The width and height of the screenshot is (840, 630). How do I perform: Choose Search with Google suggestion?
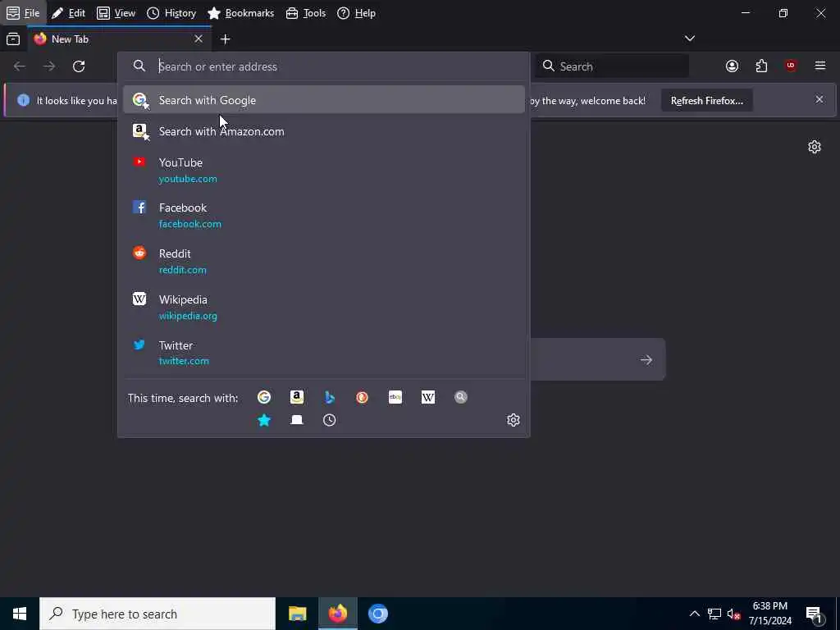(323, 99)
